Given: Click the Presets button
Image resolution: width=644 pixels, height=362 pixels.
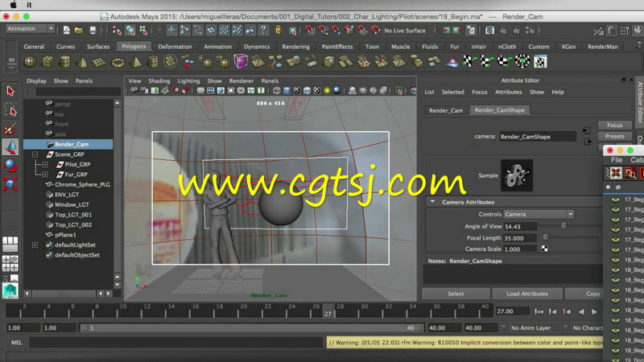Looking at the screenshot, I should coord(614,136).
